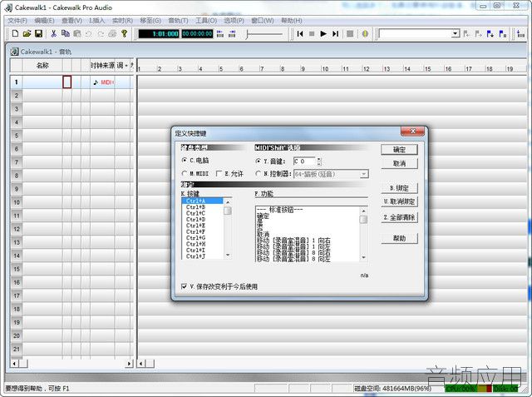
Task: Click the 帮助 button in the dialog
Action: point(399,238)
